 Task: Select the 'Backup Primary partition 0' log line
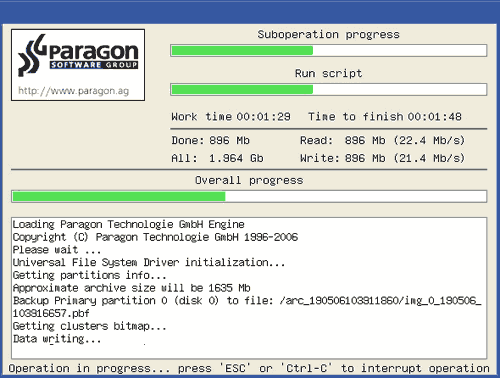(247, 301)
